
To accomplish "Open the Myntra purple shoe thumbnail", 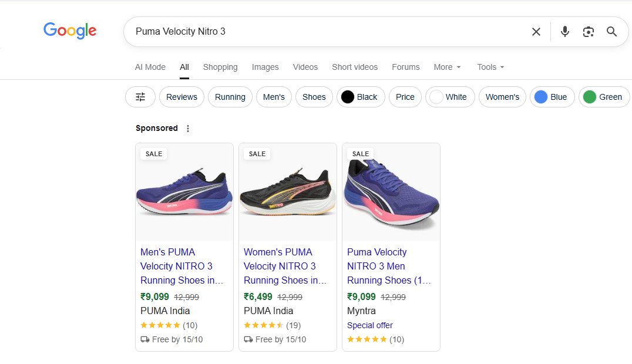I will 391,192.
